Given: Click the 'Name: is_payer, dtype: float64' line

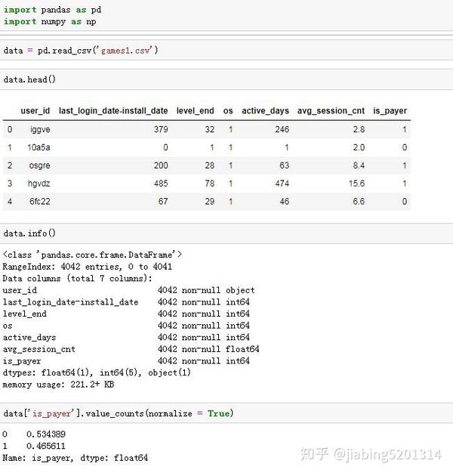Looking at the screenshot, I should [75, 458].
